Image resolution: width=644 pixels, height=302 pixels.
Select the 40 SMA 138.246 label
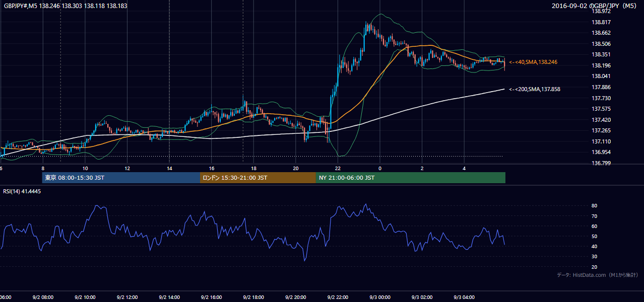[x=533, y=62]
